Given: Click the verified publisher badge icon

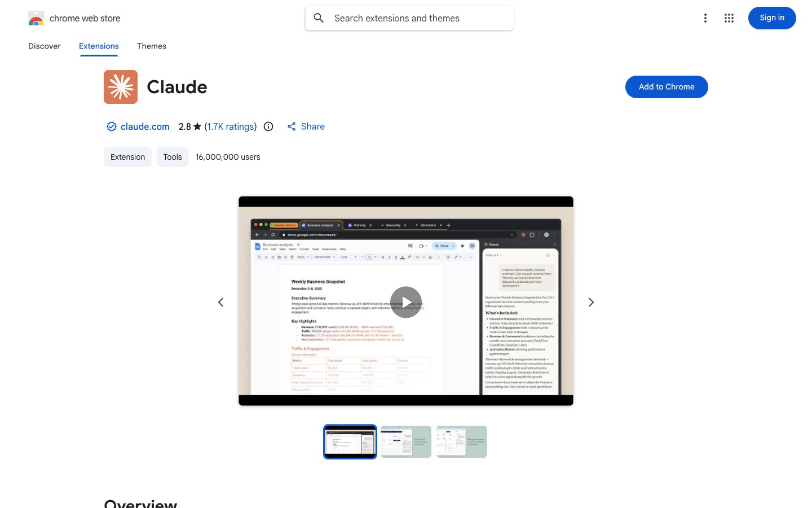Looking at the screenshot, I should tap(112, 126).
